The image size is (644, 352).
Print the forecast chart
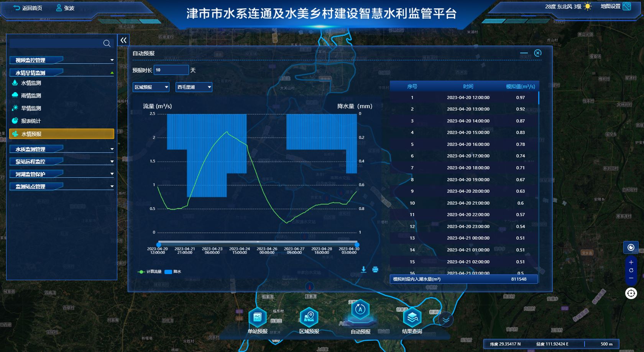click(x=375, y=269)
